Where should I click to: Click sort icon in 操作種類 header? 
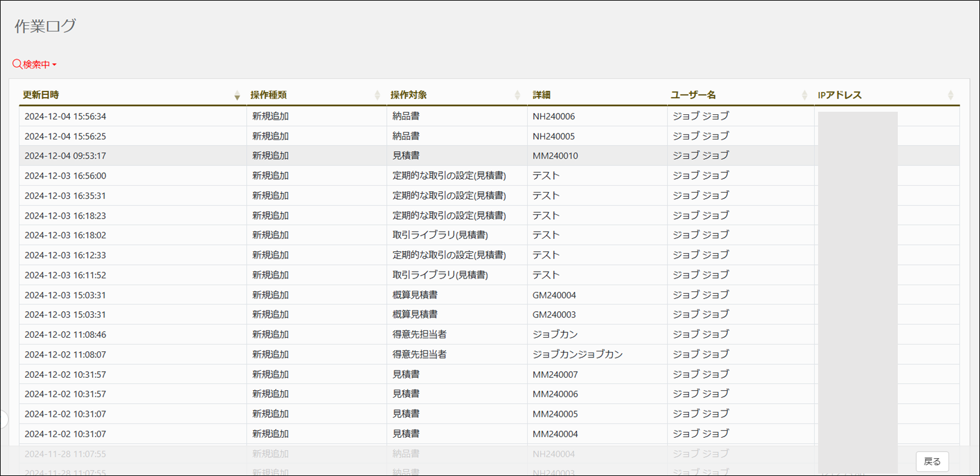(x=377, y=95)
